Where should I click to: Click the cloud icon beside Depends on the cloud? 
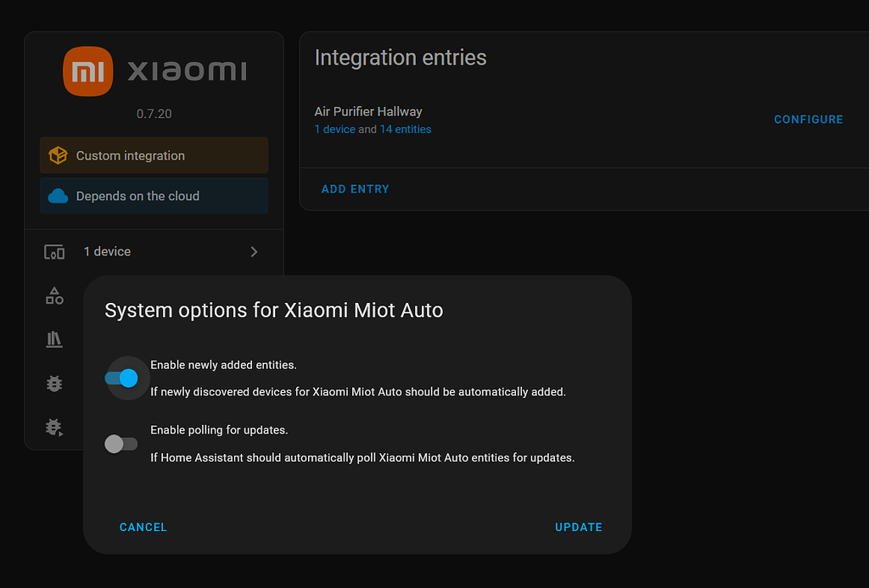(58, 195)
